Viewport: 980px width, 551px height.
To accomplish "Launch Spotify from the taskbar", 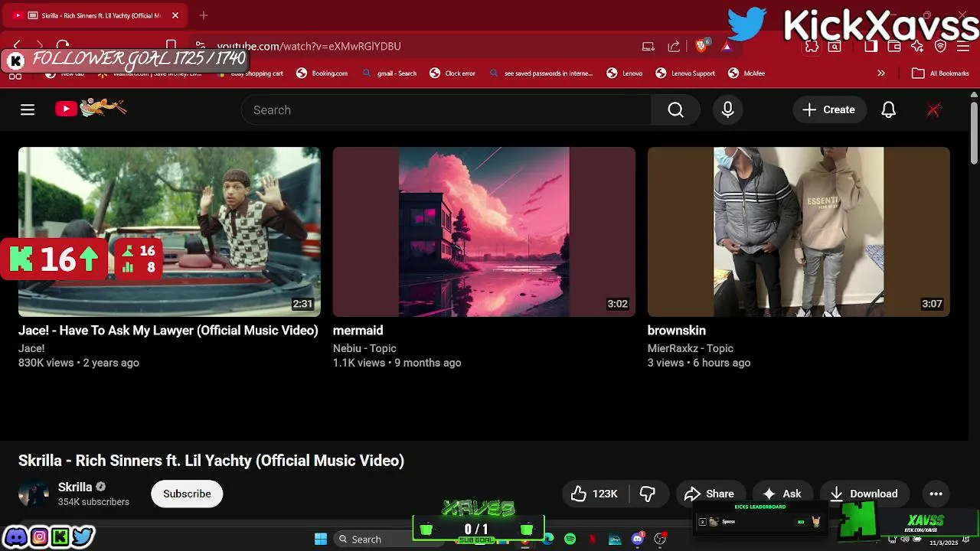I will point(570,539).
